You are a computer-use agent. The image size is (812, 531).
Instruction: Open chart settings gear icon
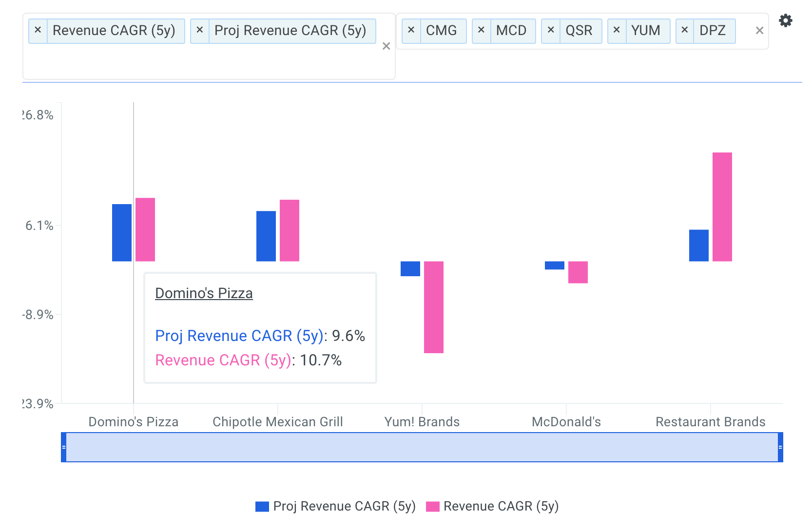pyautogui.click(x=785, y=20)
